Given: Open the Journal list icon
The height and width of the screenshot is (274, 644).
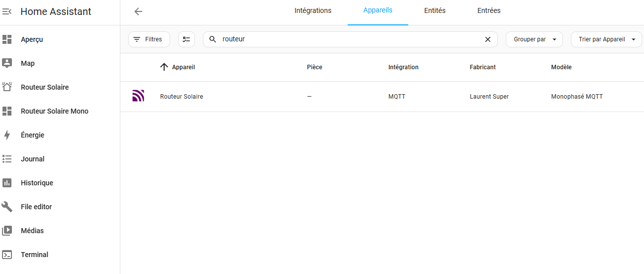Looking at the screenshot, I should 7,159.
